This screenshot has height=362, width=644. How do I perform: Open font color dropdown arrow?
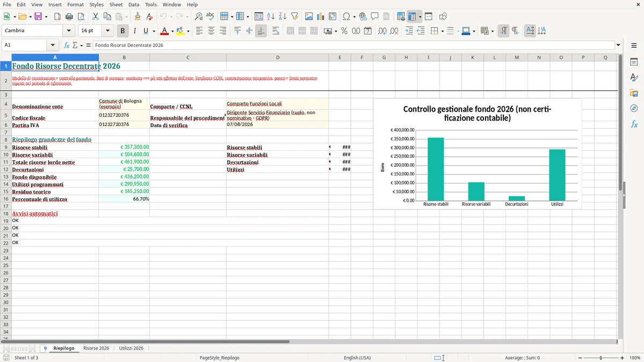[x=172, y=31]
